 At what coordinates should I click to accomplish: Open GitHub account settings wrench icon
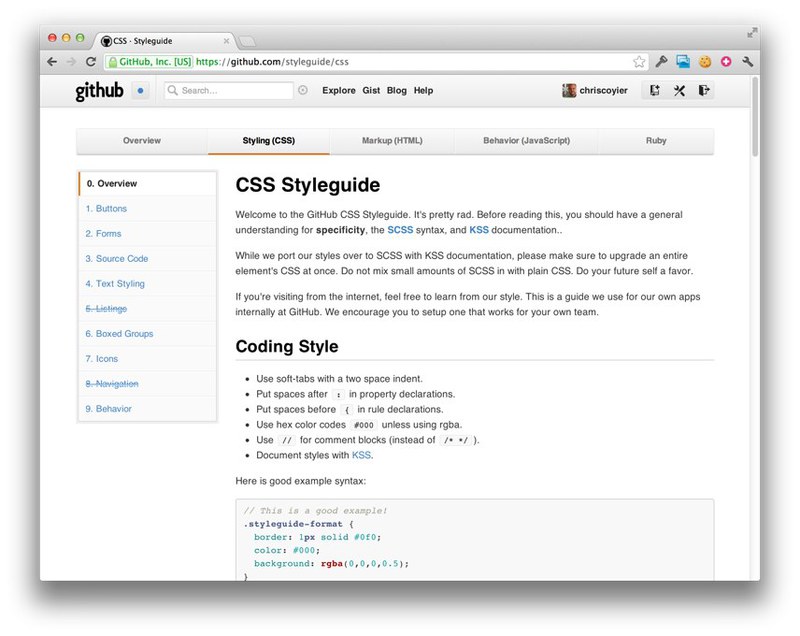coord(678,90)
